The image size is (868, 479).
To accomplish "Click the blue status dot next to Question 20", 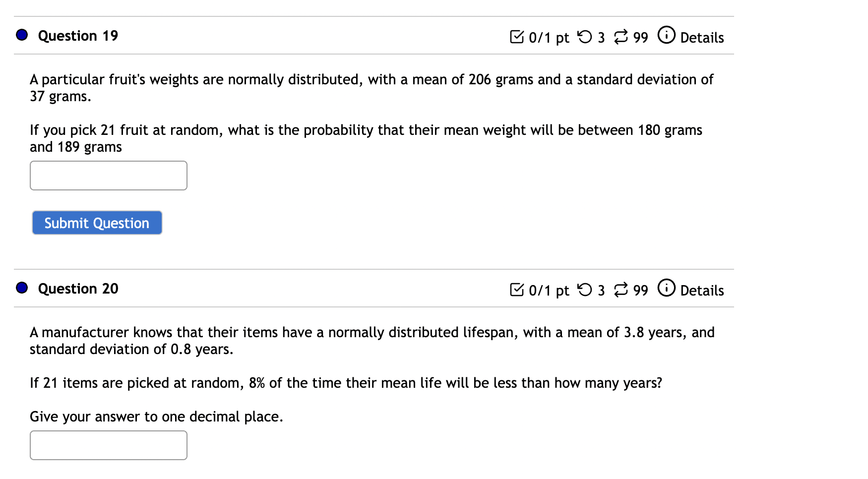I will point(21,288).
